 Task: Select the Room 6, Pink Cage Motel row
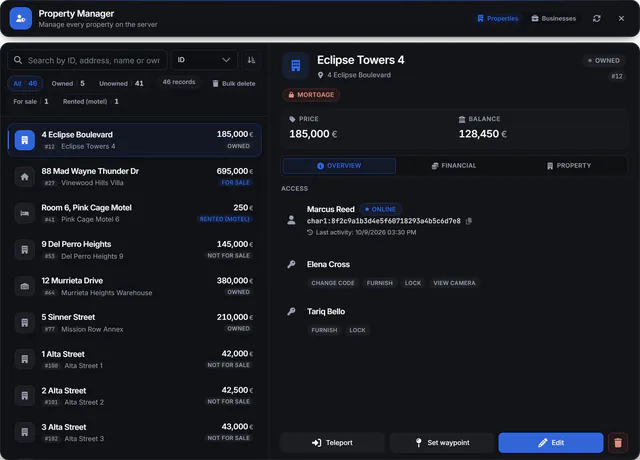coord(134,213)
